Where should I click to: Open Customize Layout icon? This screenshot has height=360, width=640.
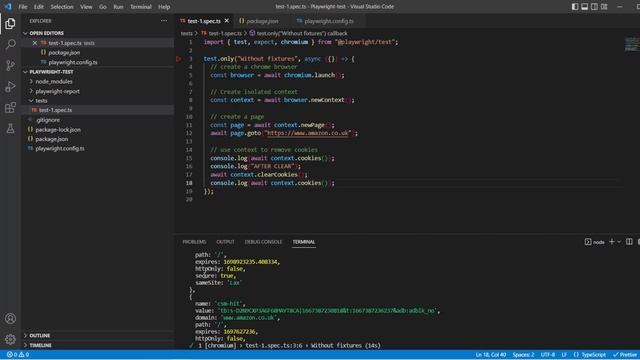(x=604, y=7)
